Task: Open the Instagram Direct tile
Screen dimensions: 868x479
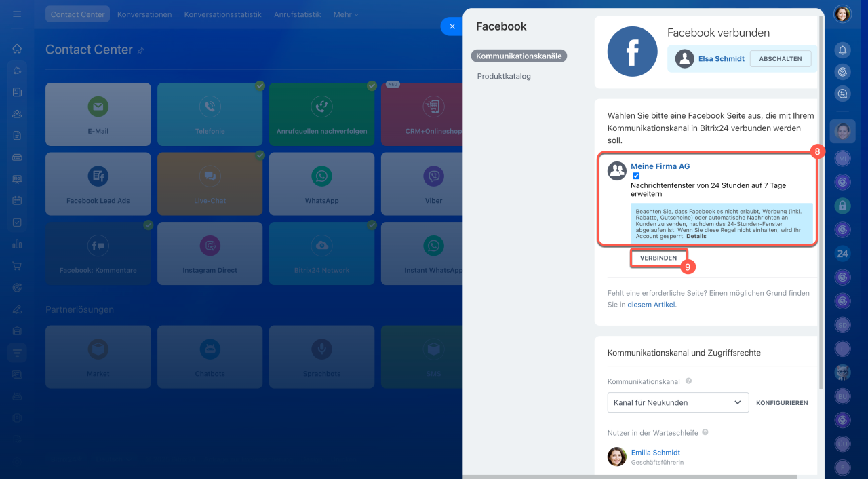Action: click(210, 253)
